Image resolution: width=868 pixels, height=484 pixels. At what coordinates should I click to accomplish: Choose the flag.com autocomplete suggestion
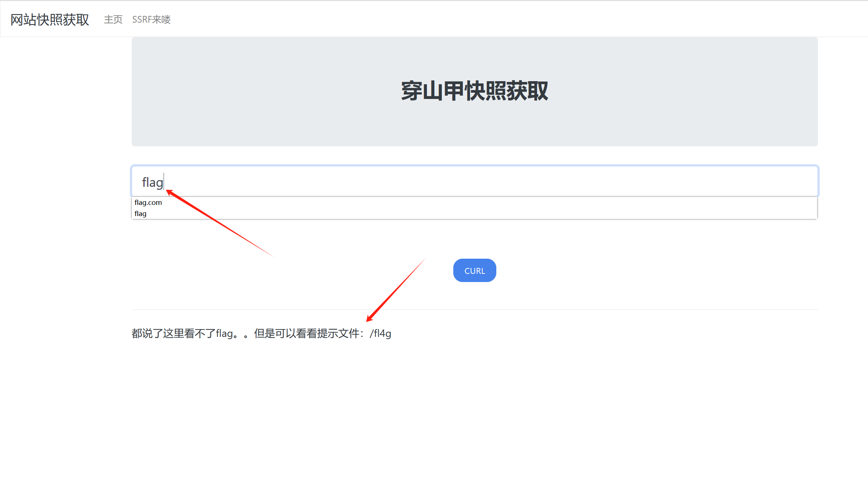tap(148, 203)
